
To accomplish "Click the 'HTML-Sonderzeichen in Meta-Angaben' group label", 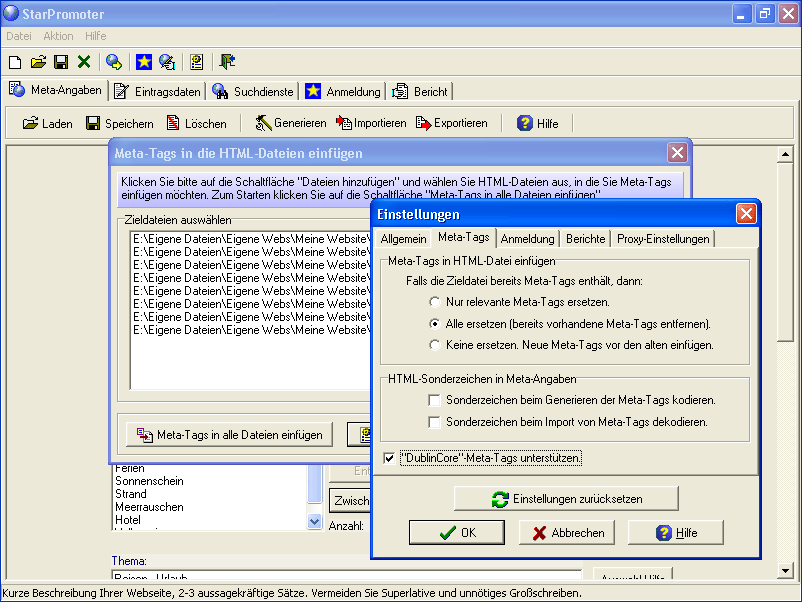I will click(x=482, y=379).
